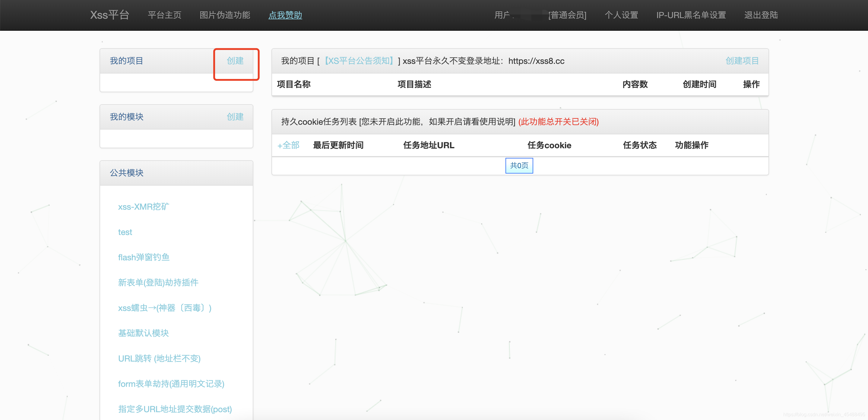Click the 功能操作 column header
The width and height of the screenshot is (868, 420).
(x=692, y=145)
